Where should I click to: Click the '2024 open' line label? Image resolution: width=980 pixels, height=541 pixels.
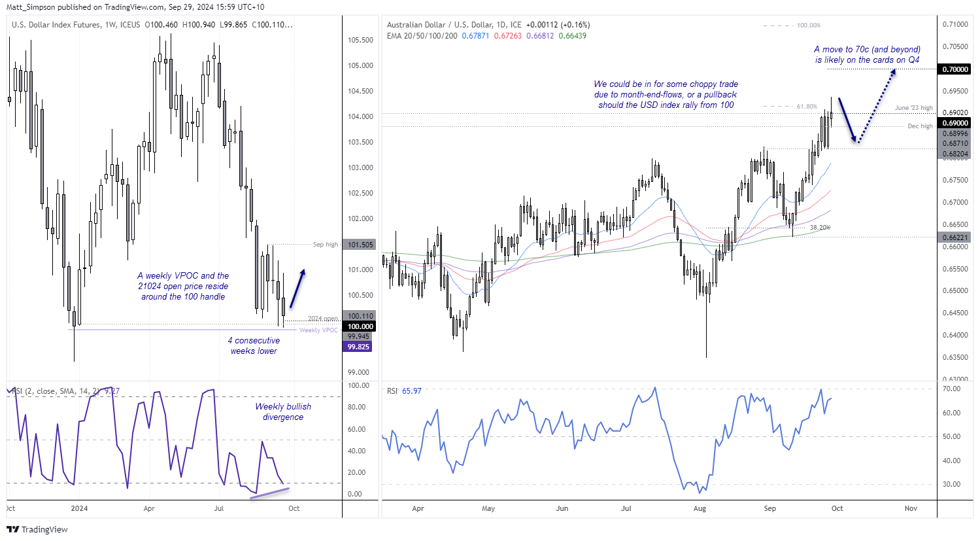[x=323, y=319]
